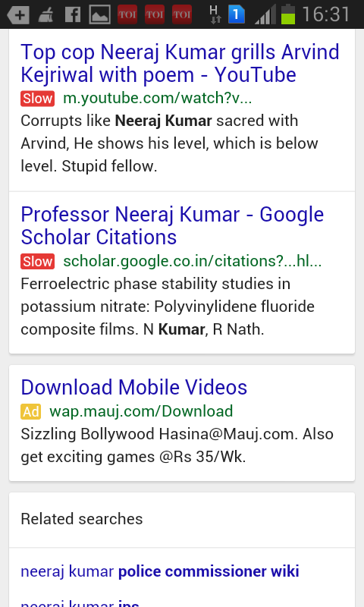Tap the red Slow badge beside YouTube URL
The height and width of the screenshot is (607, 364).
click(37, 99)
